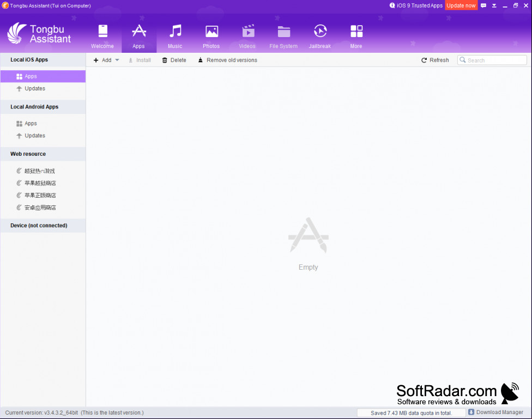
Task: Click the Search input field
Action: [492, 60]
